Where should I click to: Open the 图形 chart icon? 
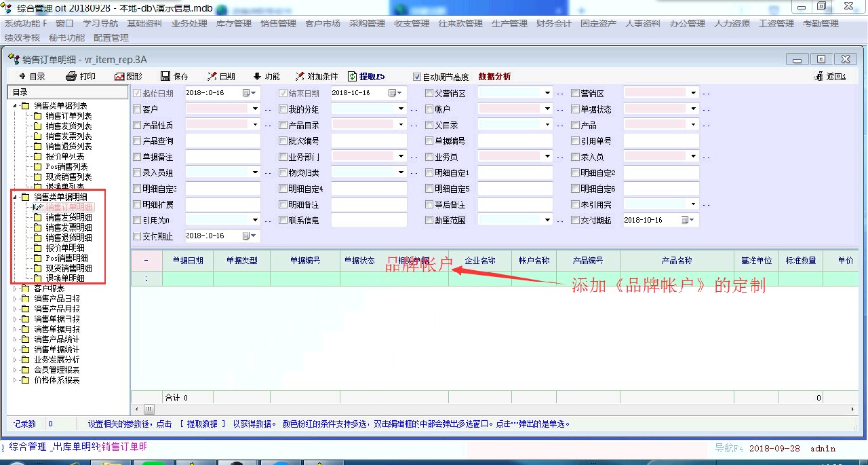119,77
